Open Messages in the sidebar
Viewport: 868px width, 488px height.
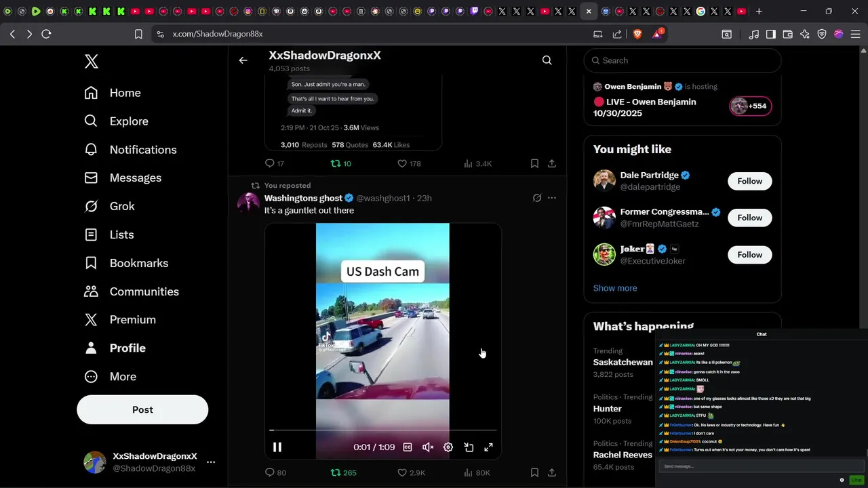[123, 178]
